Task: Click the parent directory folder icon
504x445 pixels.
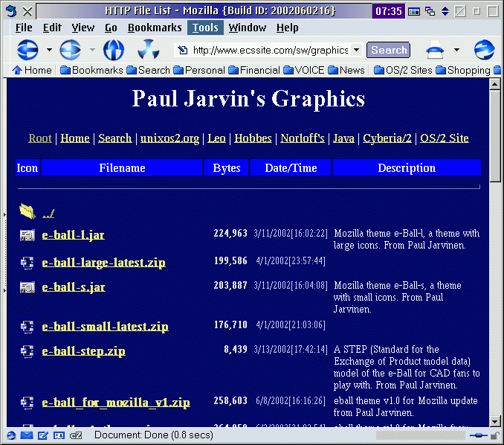Action: [28, 211]
